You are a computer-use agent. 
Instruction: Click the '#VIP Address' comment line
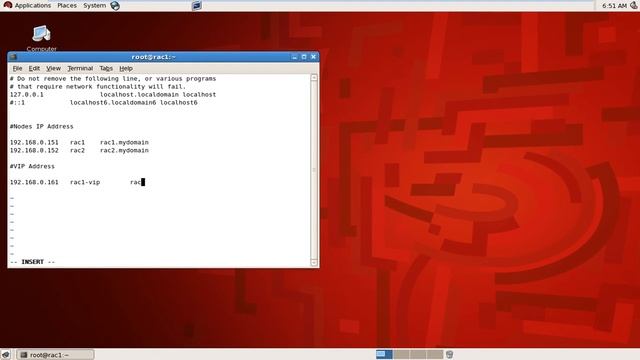click(x=32, y=166)
